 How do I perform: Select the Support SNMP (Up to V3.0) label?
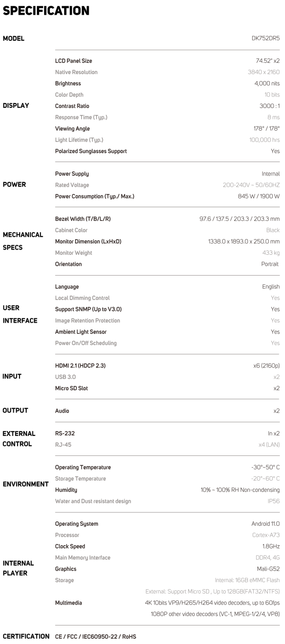click(86, 309)
